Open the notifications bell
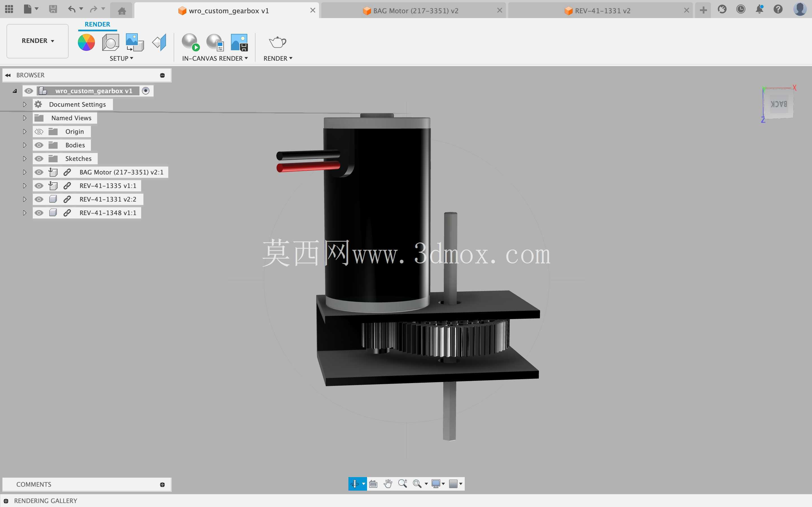The height and width of the screenshot is (507, 812). pyautogui.click(x=759, y=9)
